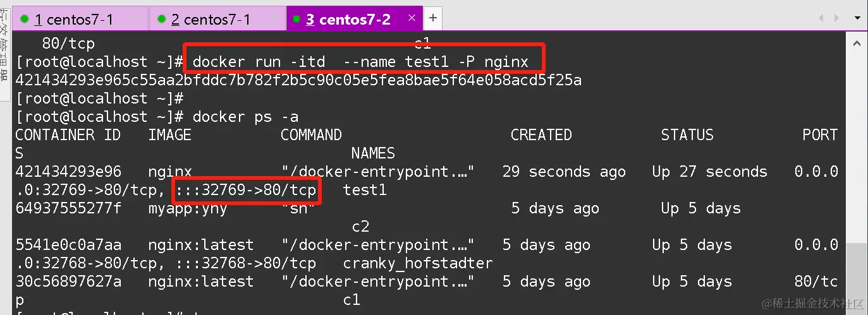Screen dimensions: 868x315
Task: Open a new session with plus button
Action: click(432, 18)
